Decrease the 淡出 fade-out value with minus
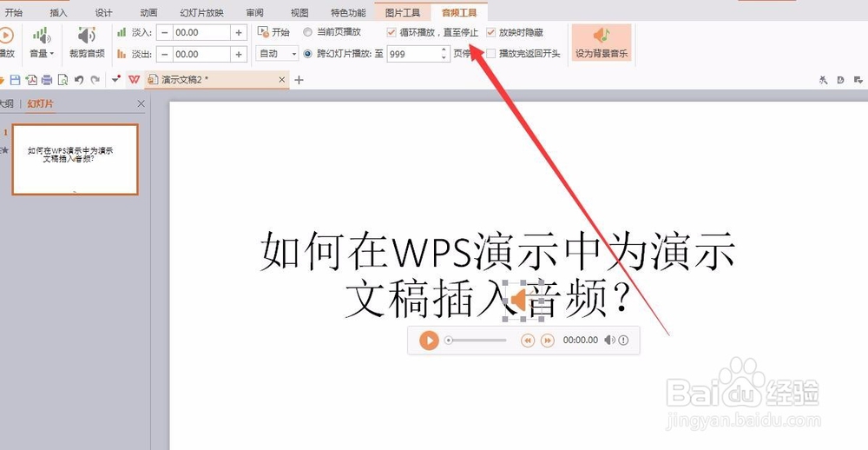 [164, 55]
